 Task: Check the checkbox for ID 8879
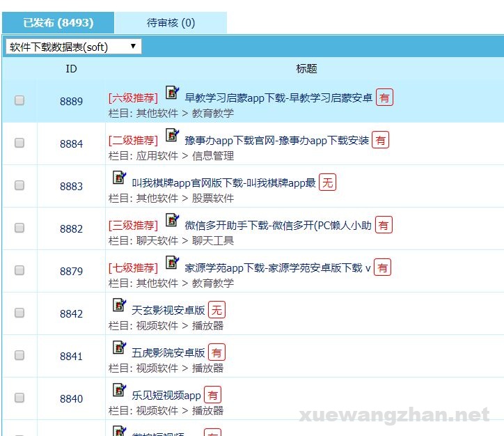(19, 270)
